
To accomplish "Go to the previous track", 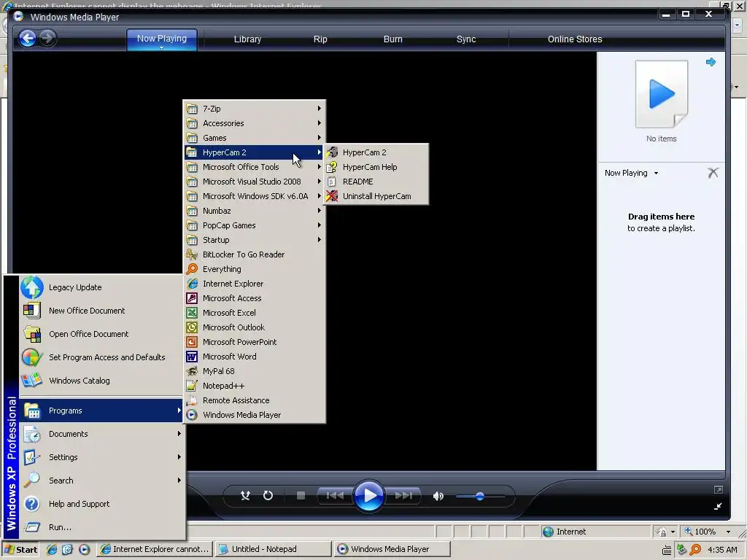I will 335,496.
